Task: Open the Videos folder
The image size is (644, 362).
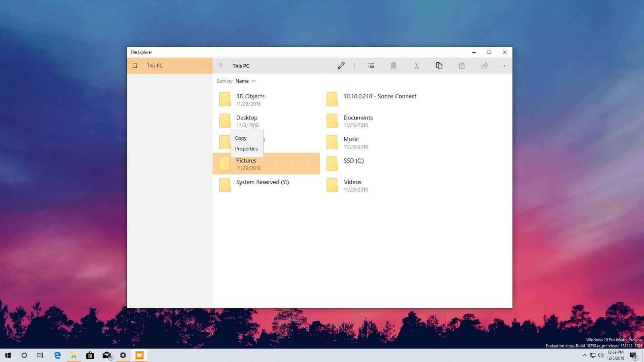Action: (352, 182)
